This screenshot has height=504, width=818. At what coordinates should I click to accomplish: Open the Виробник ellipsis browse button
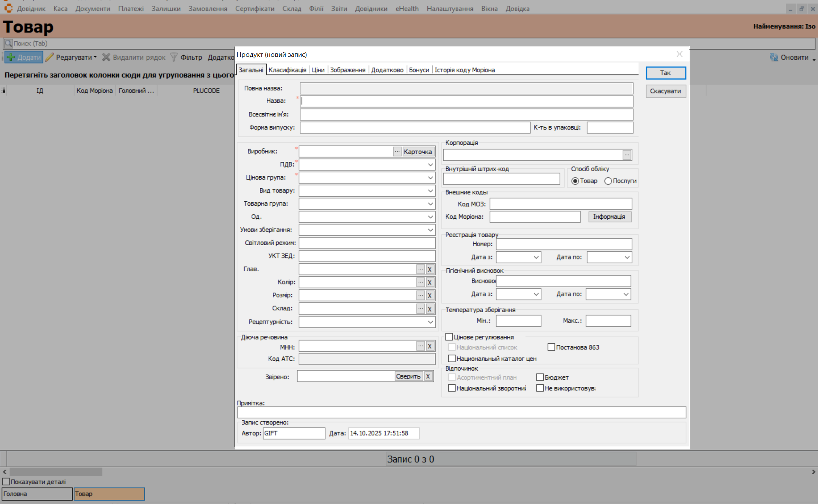[x=397, y=152]
